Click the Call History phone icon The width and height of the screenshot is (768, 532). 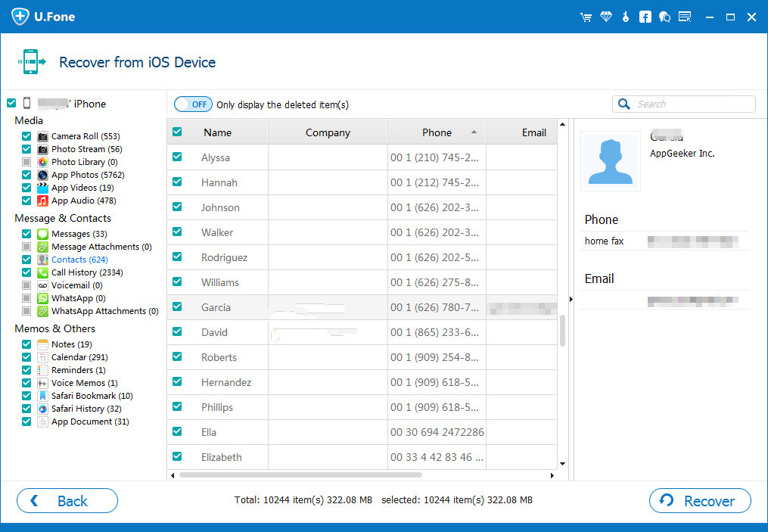[42, 272]
